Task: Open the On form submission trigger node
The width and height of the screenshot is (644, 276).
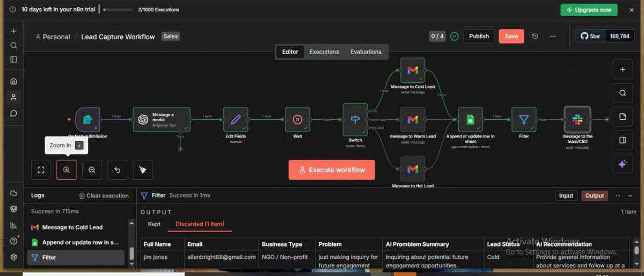Action: (87, 120)
